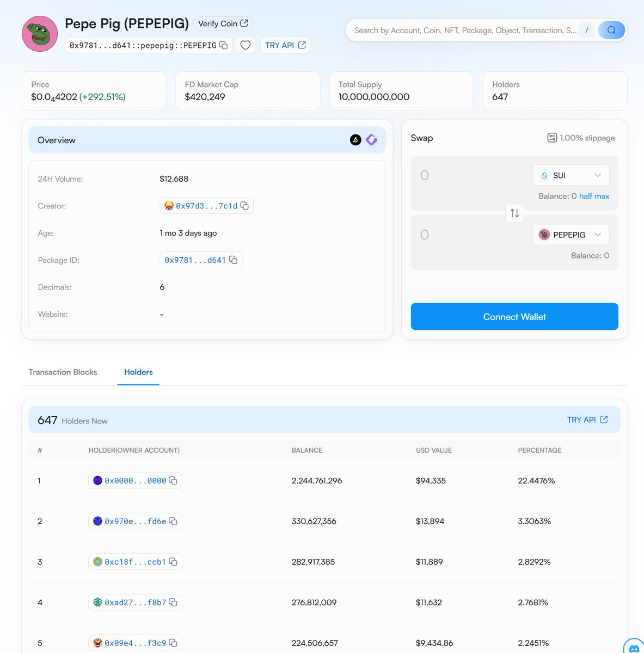Open the 1.00% slippage settings

[581, 138]
